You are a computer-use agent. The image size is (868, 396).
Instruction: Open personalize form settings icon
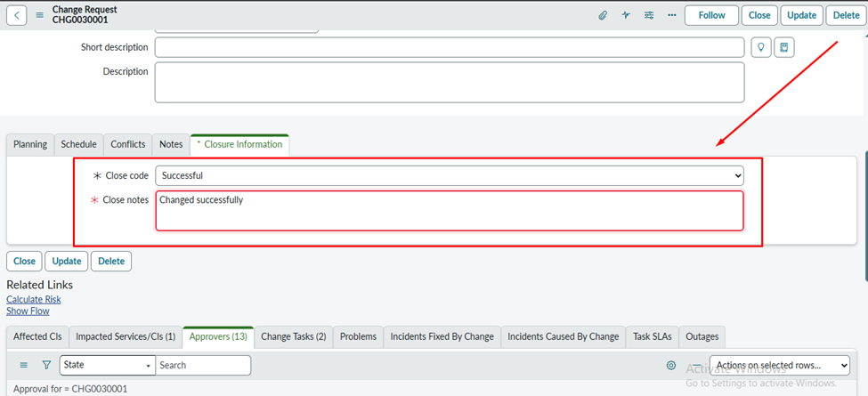(x=649, y=15)
